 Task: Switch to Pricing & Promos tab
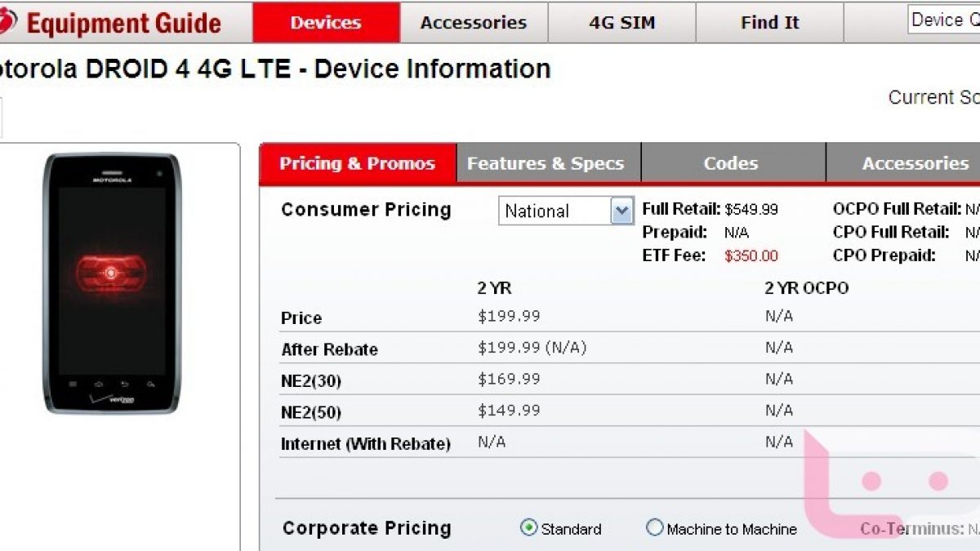point(358,164)
